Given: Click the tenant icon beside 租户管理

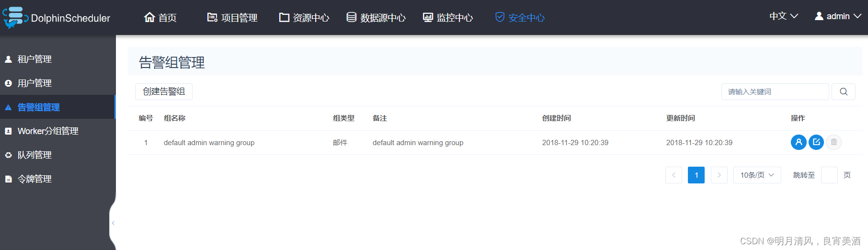Looking at the screenshot, I should [x=8, y=59].
